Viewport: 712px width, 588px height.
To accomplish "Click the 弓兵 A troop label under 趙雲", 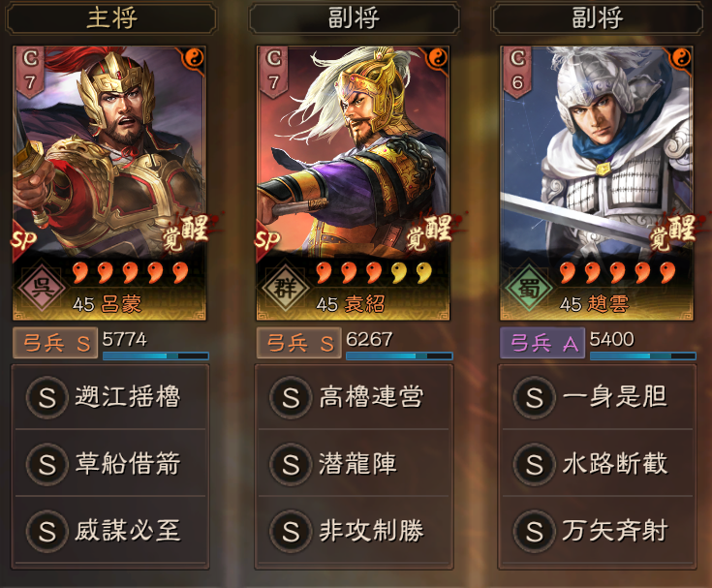I will (542, 343).
